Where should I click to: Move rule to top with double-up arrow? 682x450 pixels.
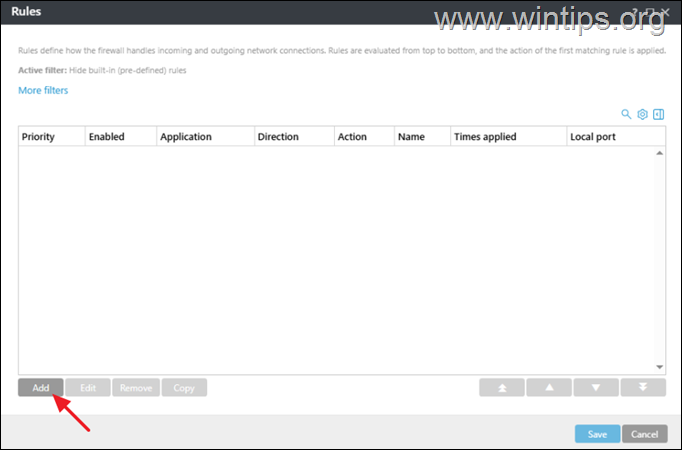point(502,387)
